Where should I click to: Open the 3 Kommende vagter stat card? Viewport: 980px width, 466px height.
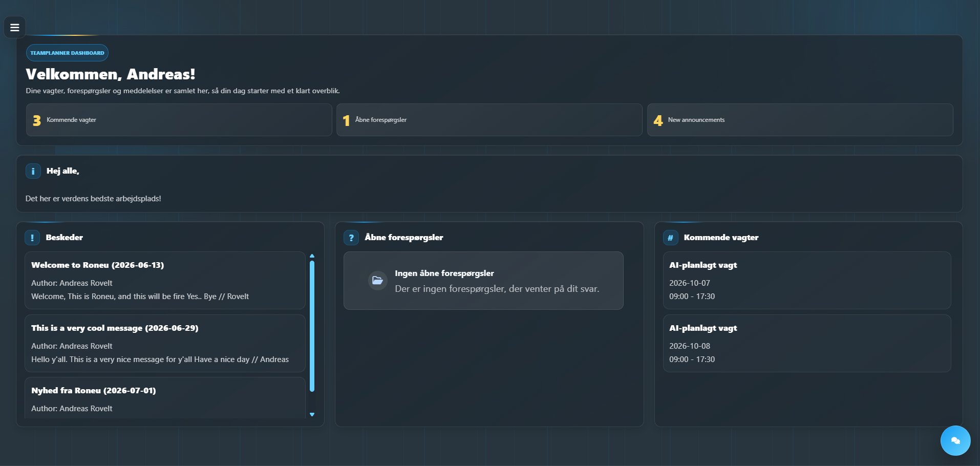(x=179, y=120)
